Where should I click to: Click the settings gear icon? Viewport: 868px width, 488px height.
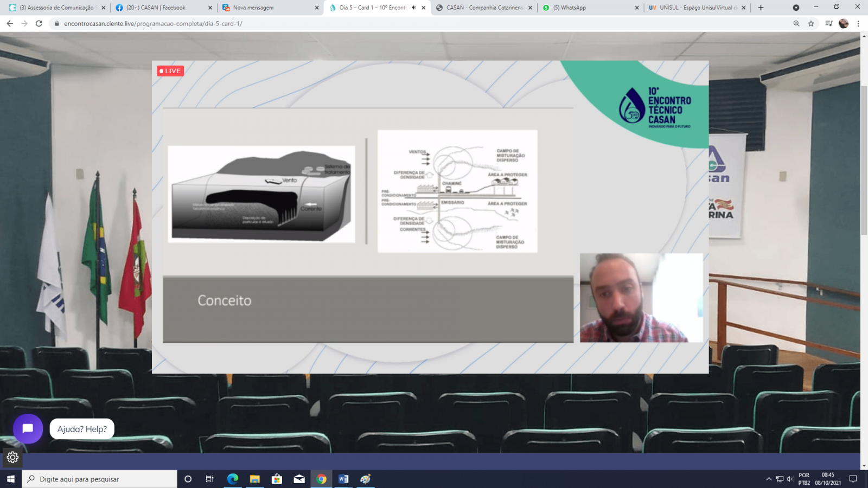pos(12,458)
